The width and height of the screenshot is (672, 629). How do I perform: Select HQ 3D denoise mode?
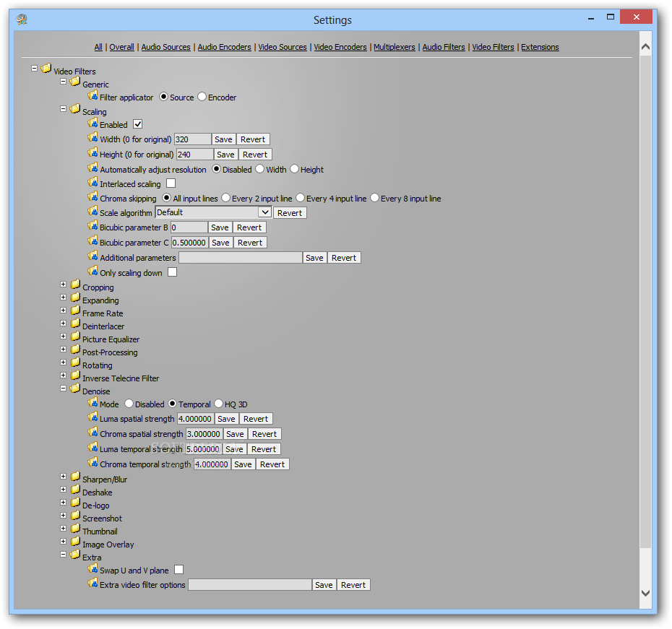coord(218,404)
